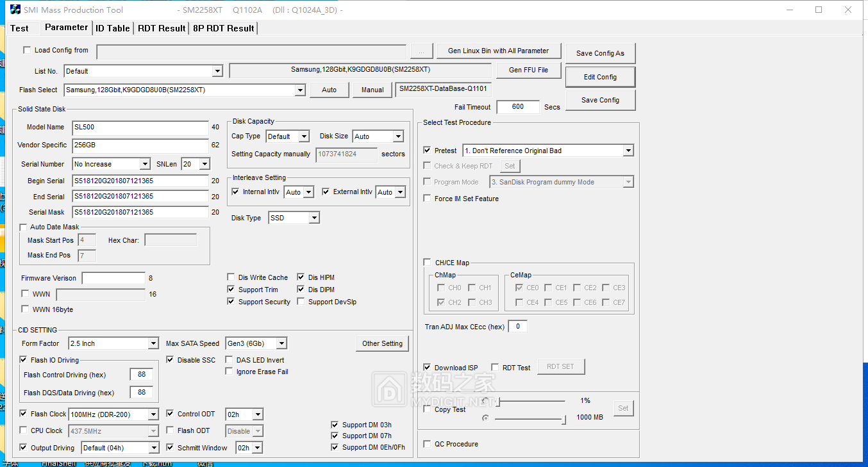The width and height of the screenshot is (868, 467).
Task: Enable the DAS LED Invert checkbox
Action: [x=230, y=360]
